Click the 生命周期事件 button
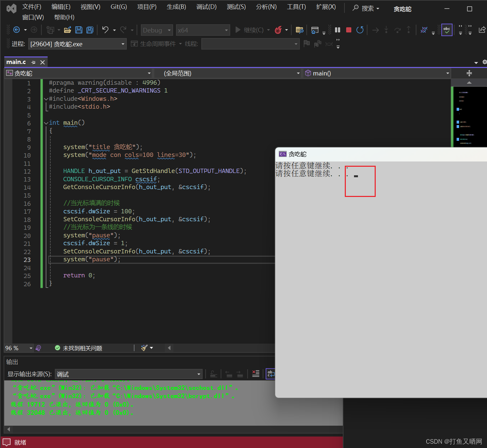 pos(156,44)
